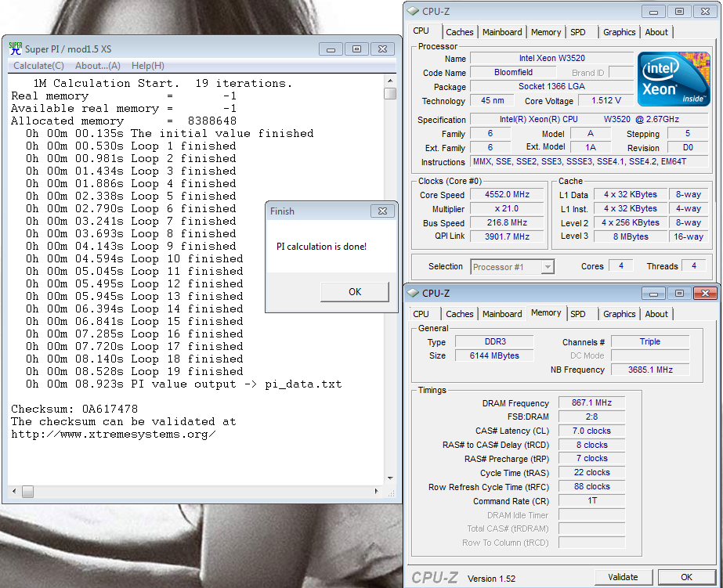The height and width of the screenshot is (588, 723).
Task: Click the Cycle Time (tRAS) value 22 clocks
Action: 591,472
